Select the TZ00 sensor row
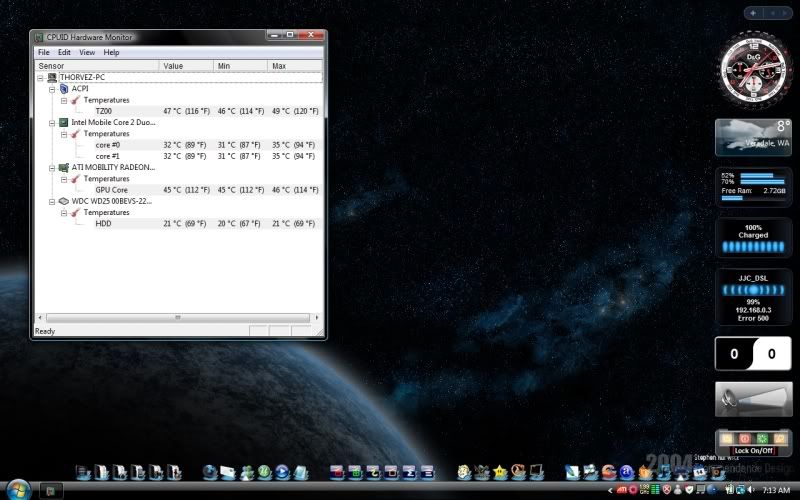Image resolution: width=800 pixels, height=500 pixels. (x=207, y=111)
